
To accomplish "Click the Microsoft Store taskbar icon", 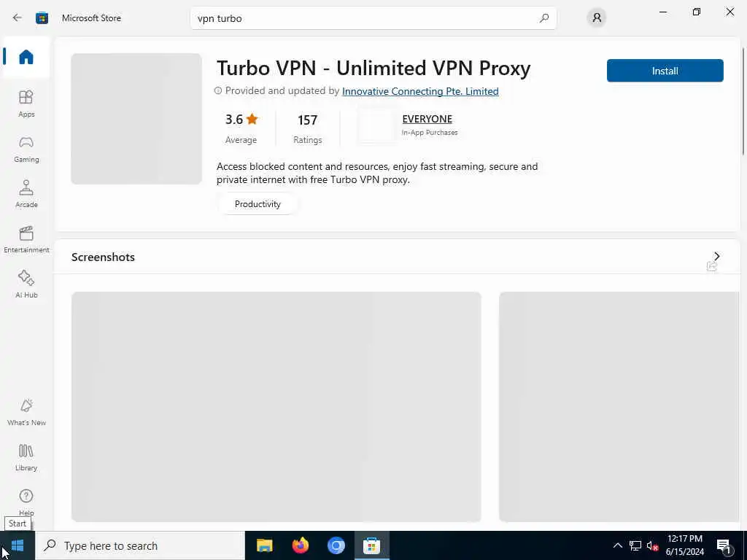I will tap(371, 545).
